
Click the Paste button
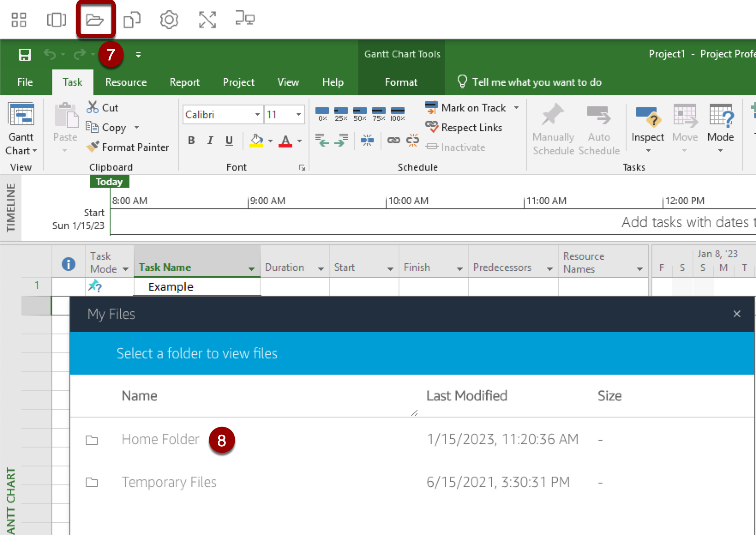[65, 128]
